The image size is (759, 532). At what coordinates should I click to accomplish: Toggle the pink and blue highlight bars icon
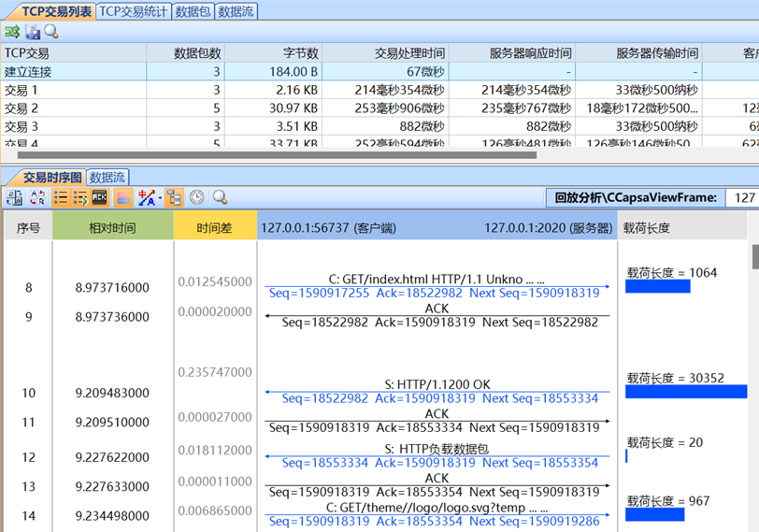point(123,197)
